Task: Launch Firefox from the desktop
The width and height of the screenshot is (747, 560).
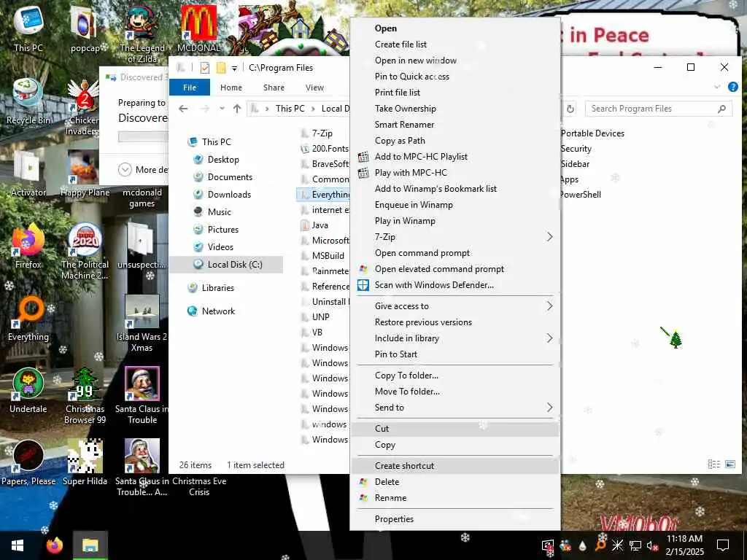Action: click(x=28, y=246)
